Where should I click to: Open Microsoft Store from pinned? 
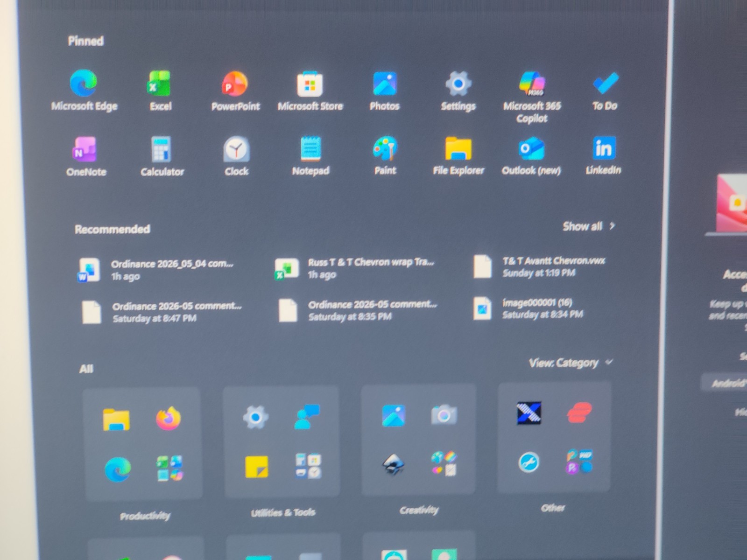(310, 91)
